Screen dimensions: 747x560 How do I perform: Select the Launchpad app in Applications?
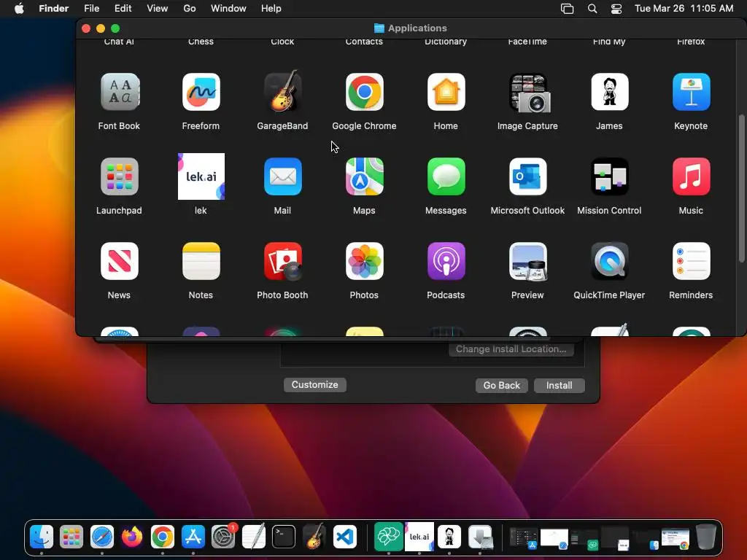[x=119, y=176]
